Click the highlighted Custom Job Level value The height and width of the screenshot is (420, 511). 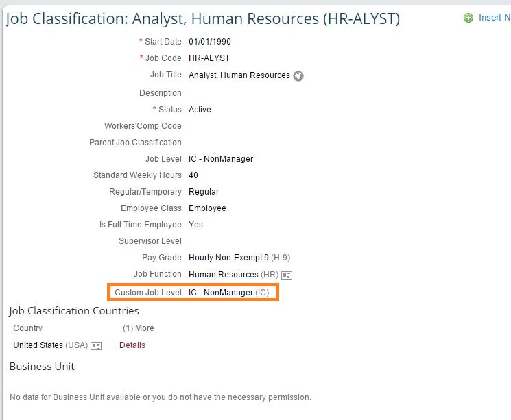[228, 293]
